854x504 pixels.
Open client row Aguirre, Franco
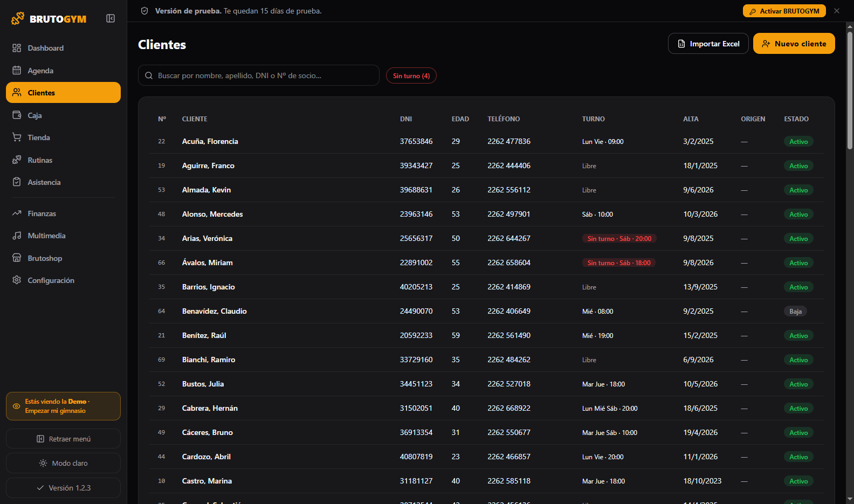click(486, 165)
